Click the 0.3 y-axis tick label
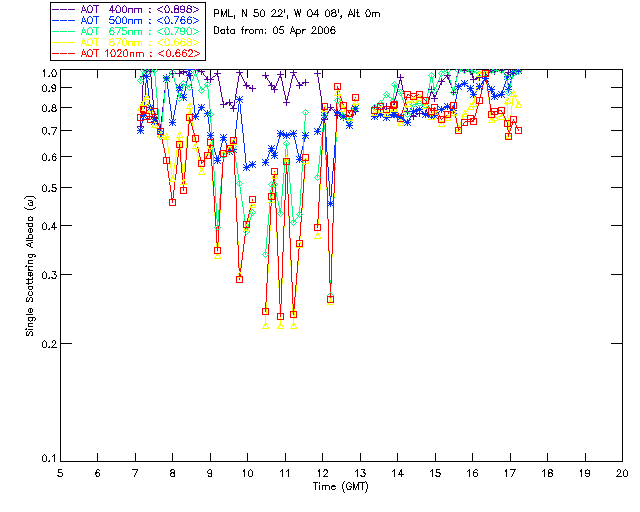The height and width of the screenshot is (512, 640). [49, 275]
